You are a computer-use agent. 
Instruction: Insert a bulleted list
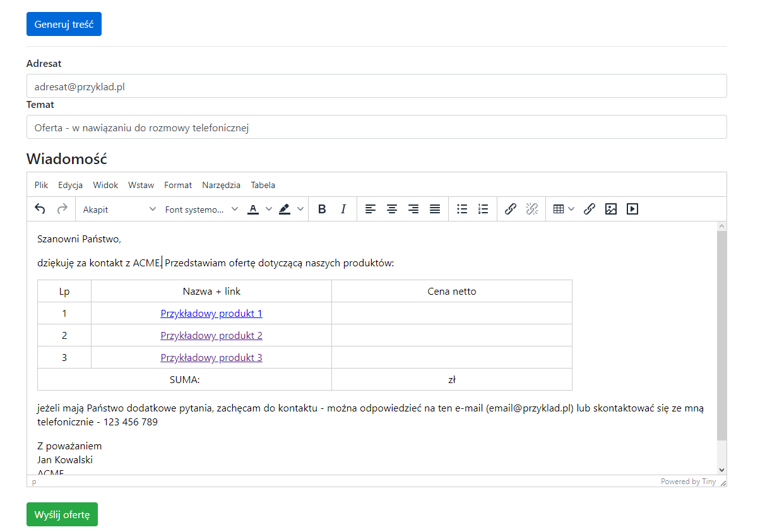pos(462,209)
